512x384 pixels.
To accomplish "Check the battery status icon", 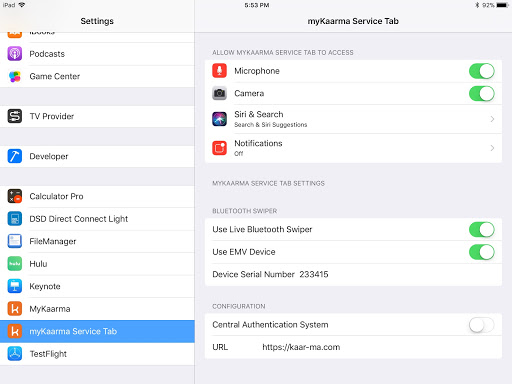I will [502, 5].
